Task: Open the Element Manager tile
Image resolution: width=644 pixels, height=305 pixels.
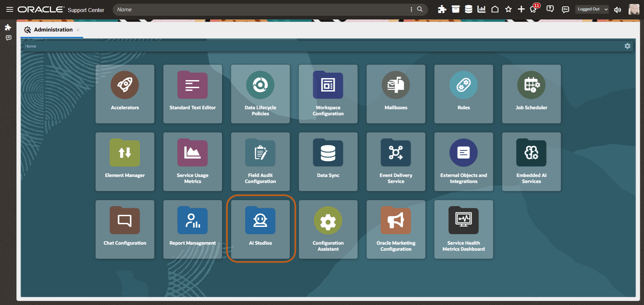Action: tap(125, 162)
